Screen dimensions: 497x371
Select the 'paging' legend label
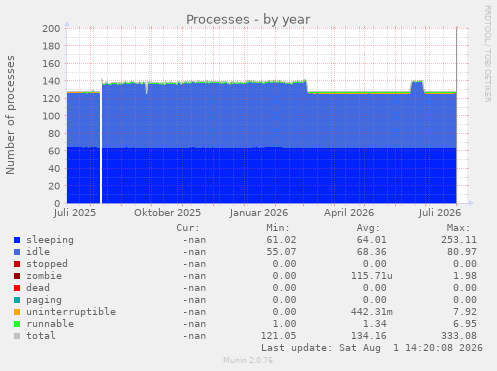(x=44, y=300)
